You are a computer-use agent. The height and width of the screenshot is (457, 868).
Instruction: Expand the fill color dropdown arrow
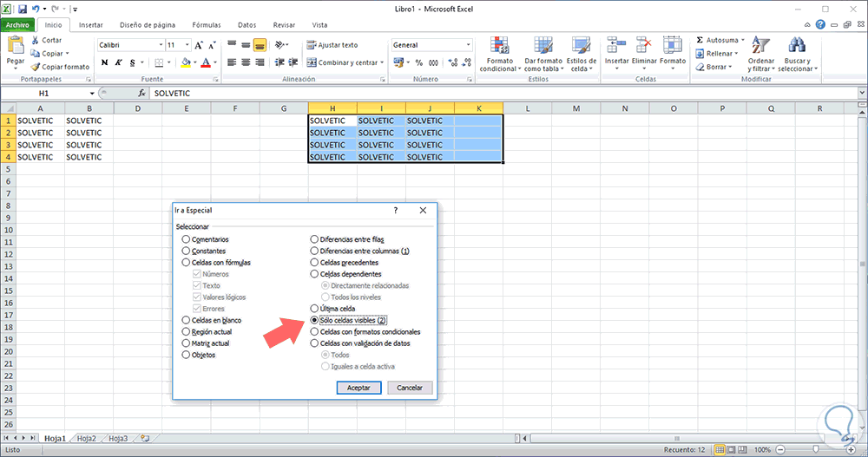pyautogui.click(x=194, y=62)
